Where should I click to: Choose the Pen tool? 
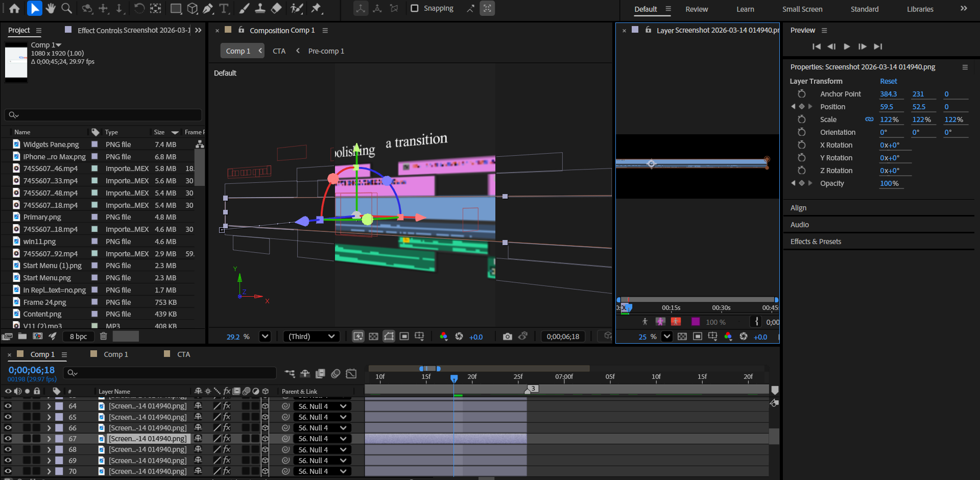click(x=208, y=8)
